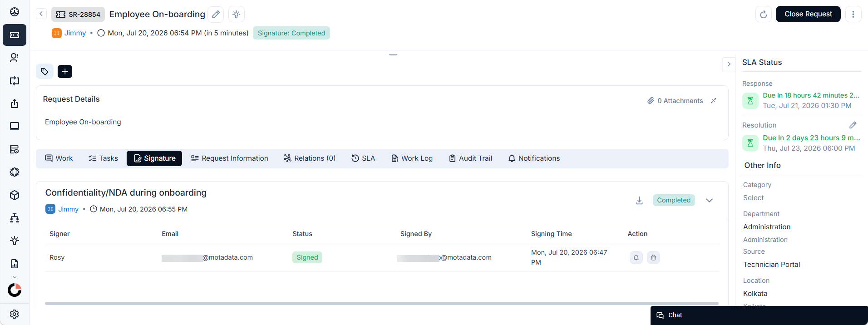
Task: Add a tag with the plus button
Action: tap(65, 71)
